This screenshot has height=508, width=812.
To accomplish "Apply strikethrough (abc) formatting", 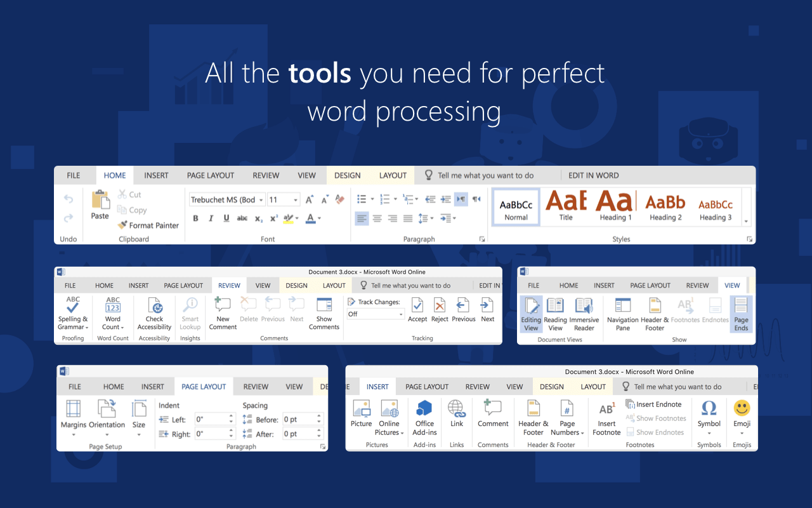I will [x=242, y=218].
